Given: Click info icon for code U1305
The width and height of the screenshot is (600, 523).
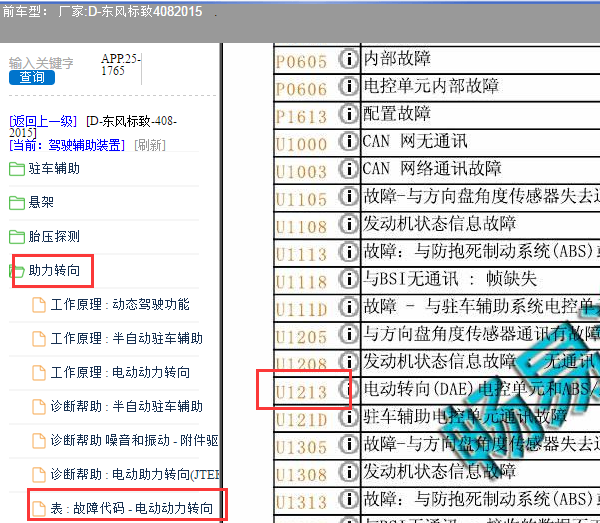Looking at the screenshot, I should (x=348, y=444).
